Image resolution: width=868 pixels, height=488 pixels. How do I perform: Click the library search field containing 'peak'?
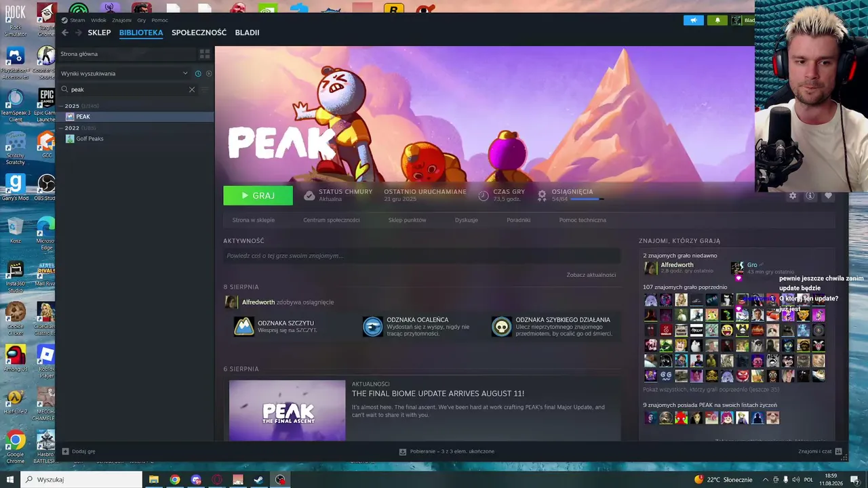point(128,89)
